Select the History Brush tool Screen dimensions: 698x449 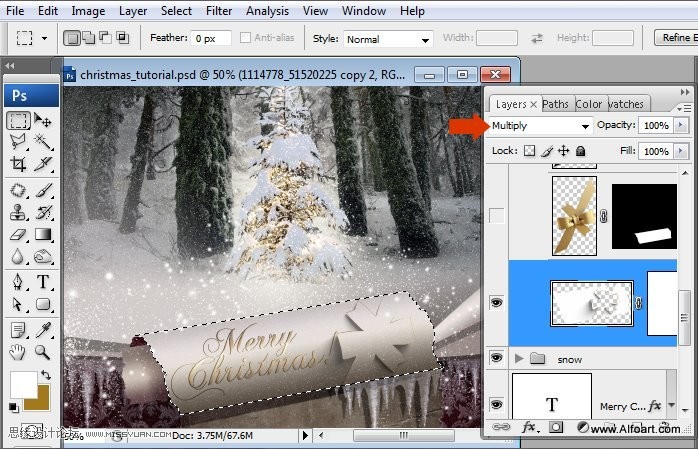[x=43, y=212]
